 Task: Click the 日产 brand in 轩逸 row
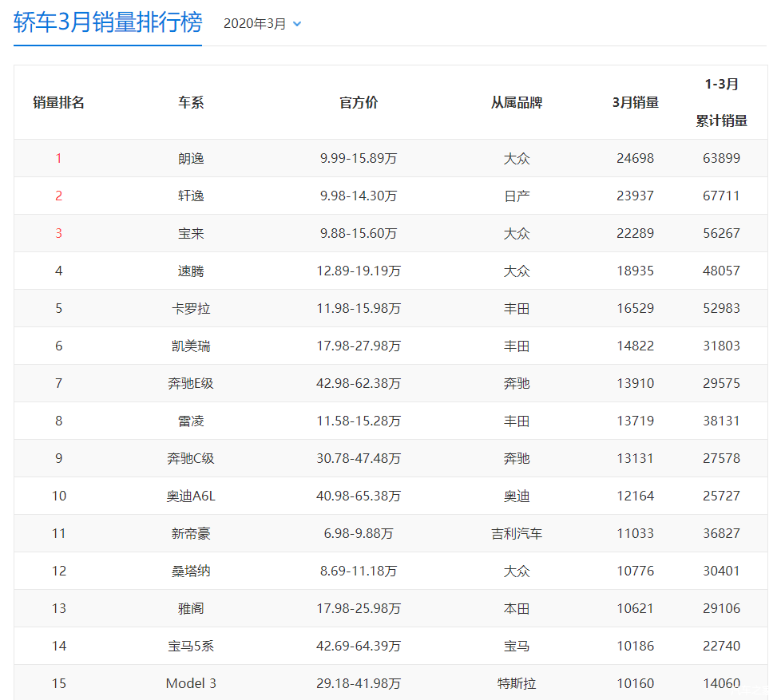517,196
